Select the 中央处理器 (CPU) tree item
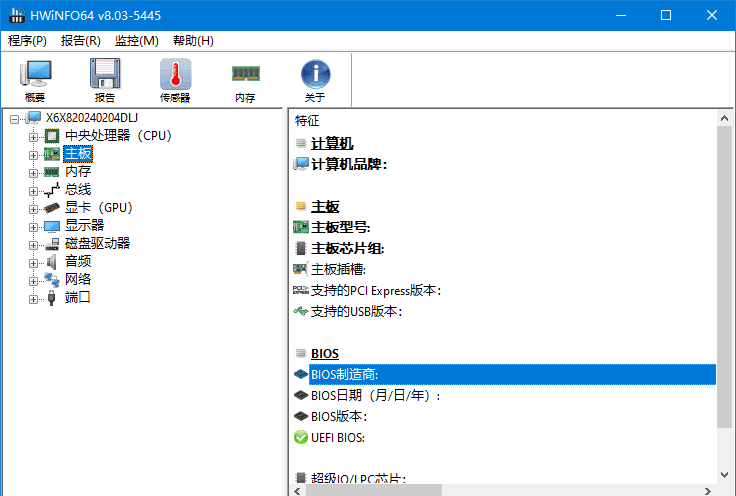 (x=118, y=136)
